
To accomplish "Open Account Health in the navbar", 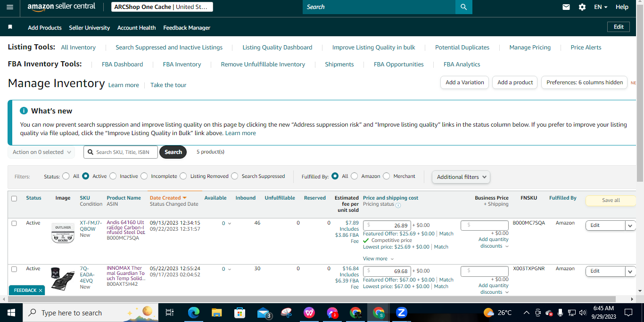I will (137, 28).
